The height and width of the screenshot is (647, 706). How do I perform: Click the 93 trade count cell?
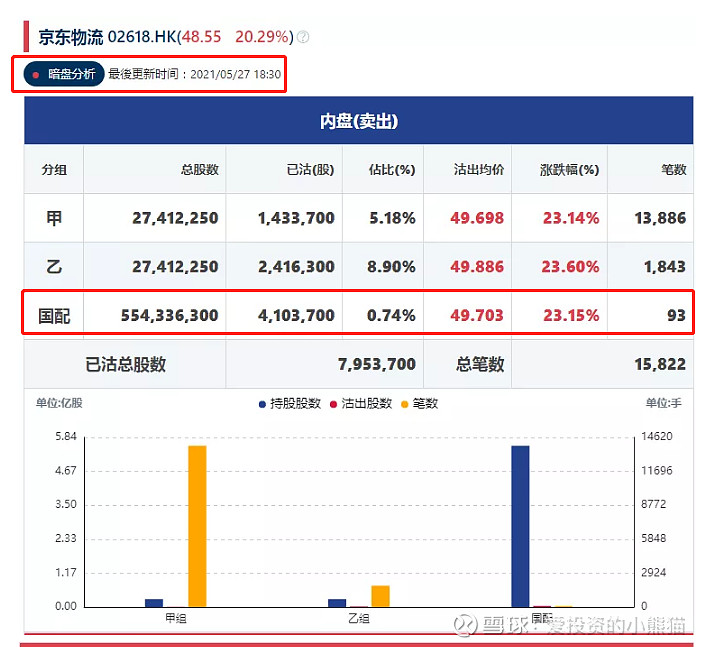tap(677, 315)
